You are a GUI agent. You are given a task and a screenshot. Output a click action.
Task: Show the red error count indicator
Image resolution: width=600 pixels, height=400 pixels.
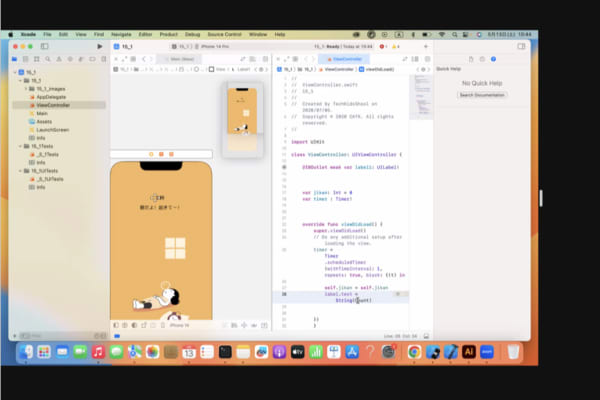click(x=383, y=46)
